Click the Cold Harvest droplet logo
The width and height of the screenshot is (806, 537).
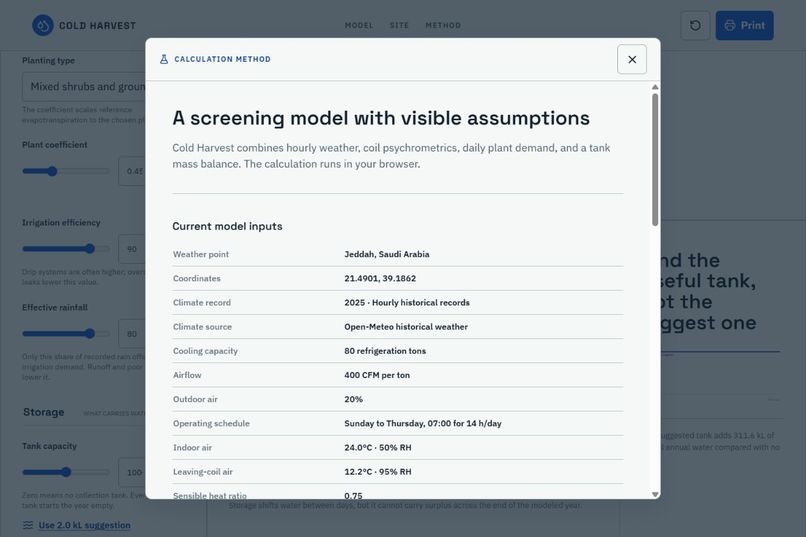43,25
